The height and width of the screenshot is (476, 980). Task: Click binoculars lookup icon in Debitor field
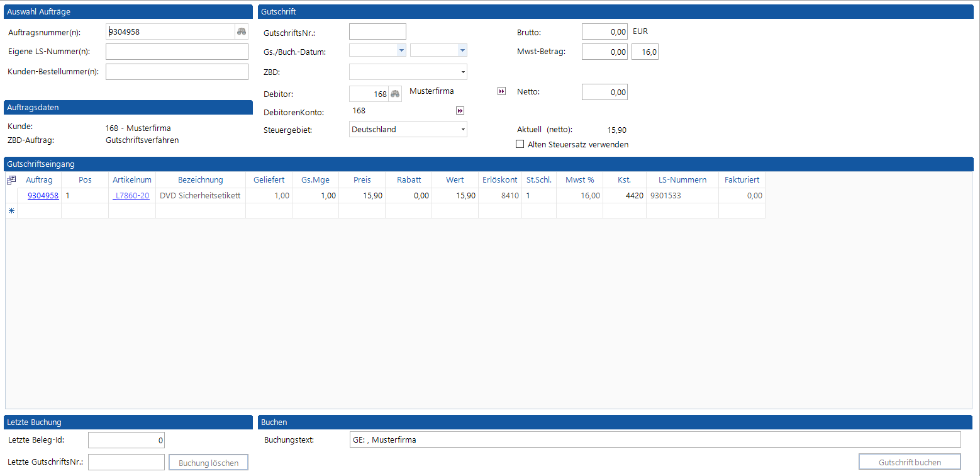tap(395, 94)
